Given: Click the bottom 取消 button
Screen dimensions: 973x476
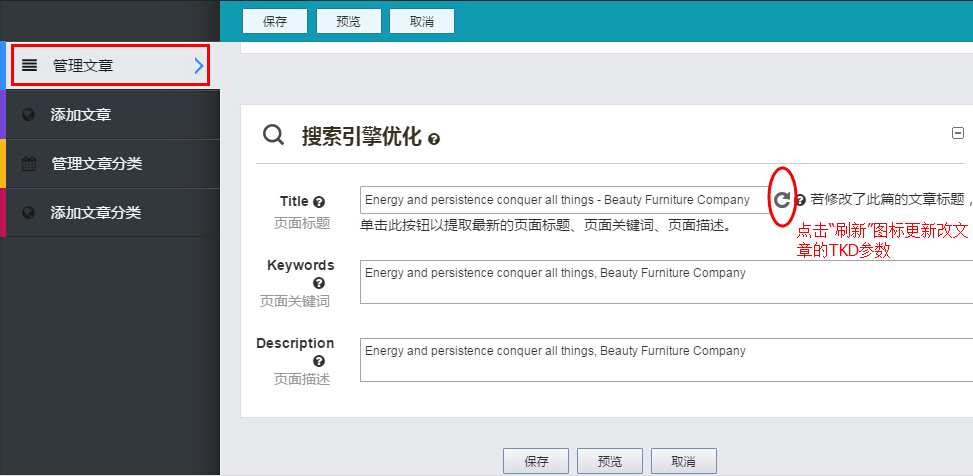Looking at the screenshot, I should (683, 461).
